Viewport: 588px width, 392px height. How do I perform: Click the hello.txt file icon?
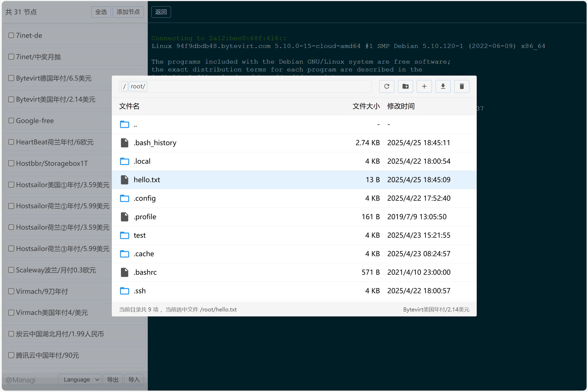[124, 180]
